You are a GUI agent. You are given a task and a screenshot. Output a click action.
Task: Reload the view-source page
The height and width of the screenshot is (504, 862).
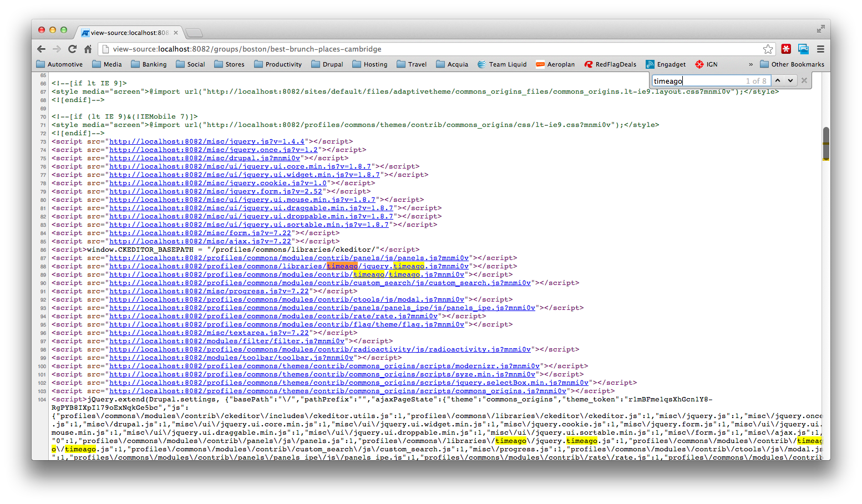72,49
